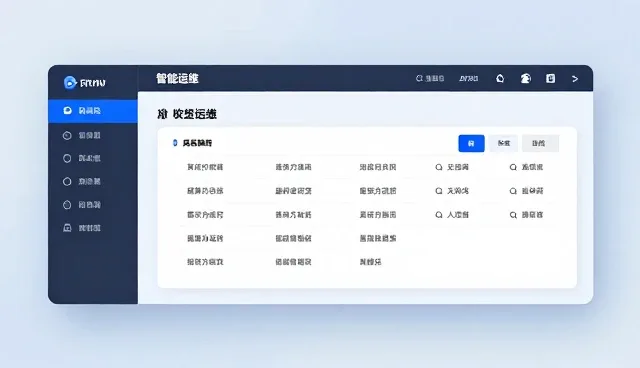The width and height of the screenshot is (640, 368).
Task: Click the magnifier icon in row three, last column
Action: click(x=513, y=215)
